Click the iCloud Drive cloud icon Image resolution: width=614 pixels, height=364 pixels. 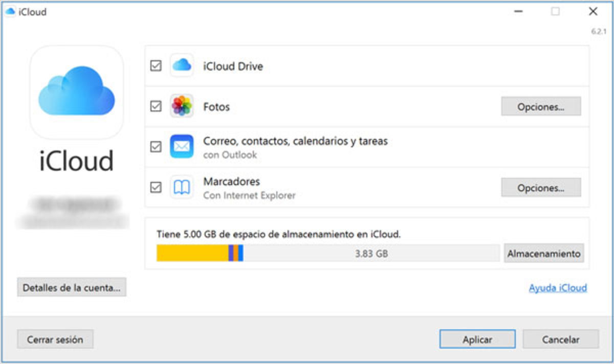(x=182, y=66)
